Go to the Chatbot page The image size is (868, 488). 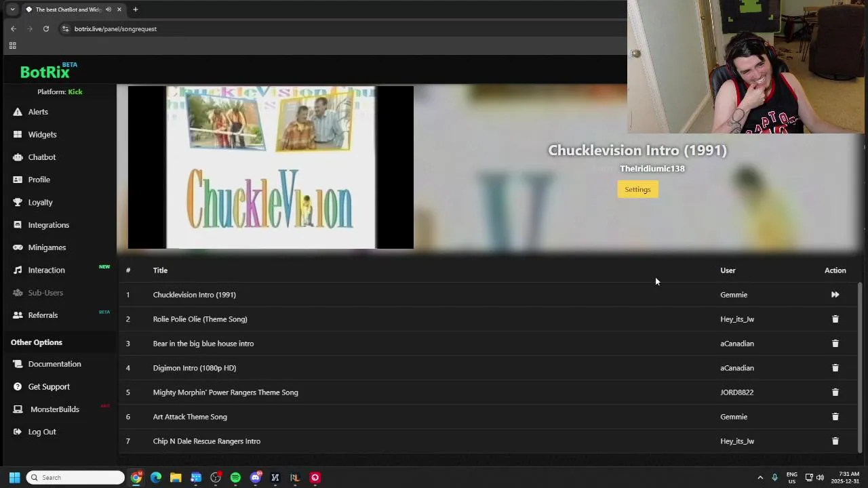[41, 157]
